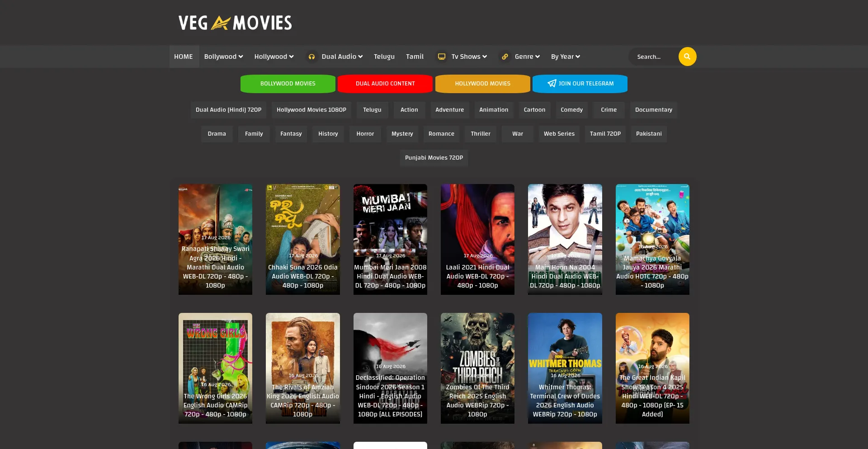Image resolution: width=868 pixels, height=449 pixels.
Task: Choose the Comedy category tag
Action: (571, 110)
